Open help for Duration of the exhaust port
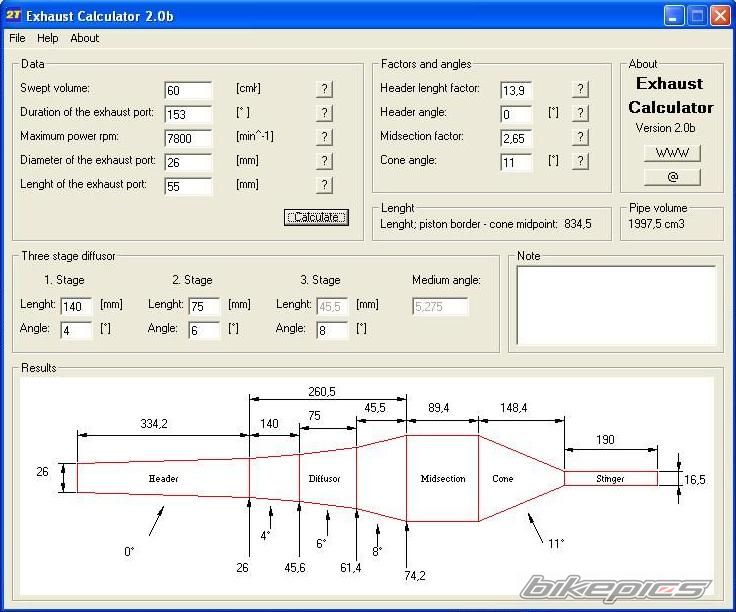 point(324,113)
